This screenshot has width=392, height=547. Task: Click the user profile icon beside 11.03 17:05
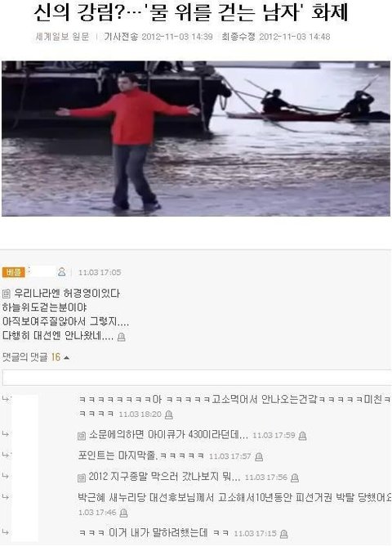[x=62, y=271]
